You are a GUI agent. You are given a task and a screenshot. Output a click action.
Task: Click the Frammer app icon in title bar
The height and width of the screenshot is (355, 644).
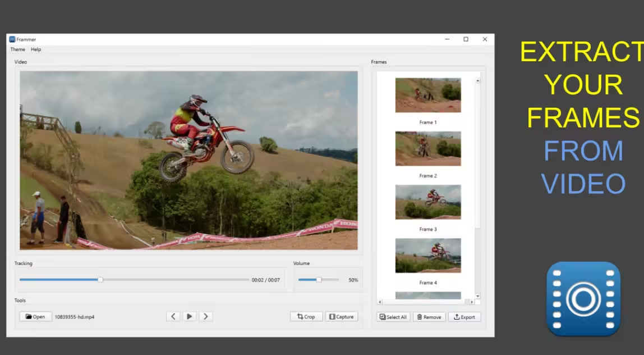12,39
